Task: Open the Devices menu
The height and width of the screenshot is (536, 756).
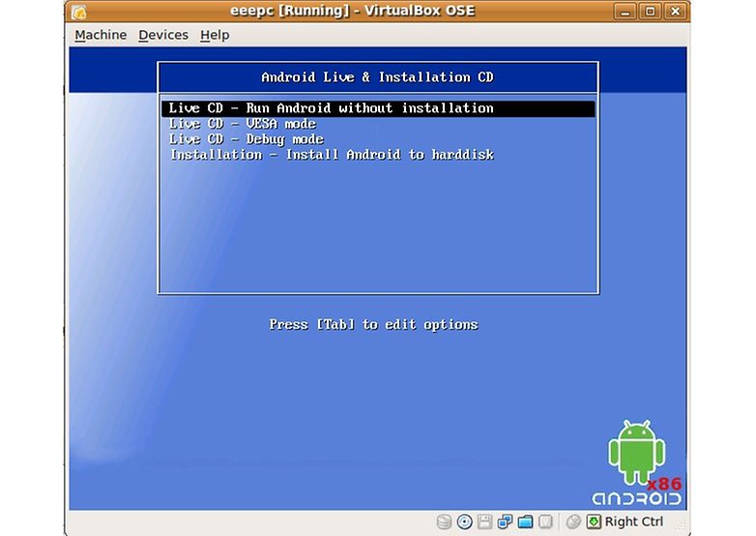Action: [x=163, y=35]
